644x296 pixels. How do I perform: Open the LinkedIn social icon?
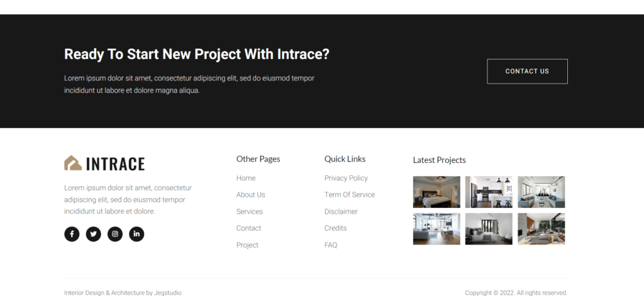(136, 234)
